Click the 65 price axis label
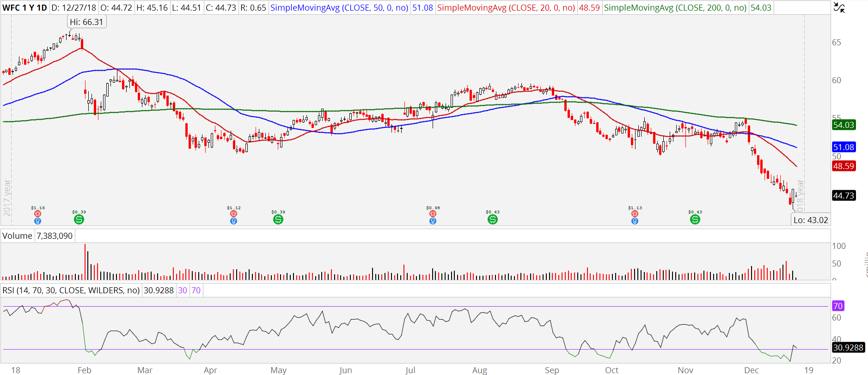This screenshot has width=868, height=375. (837, 42)
